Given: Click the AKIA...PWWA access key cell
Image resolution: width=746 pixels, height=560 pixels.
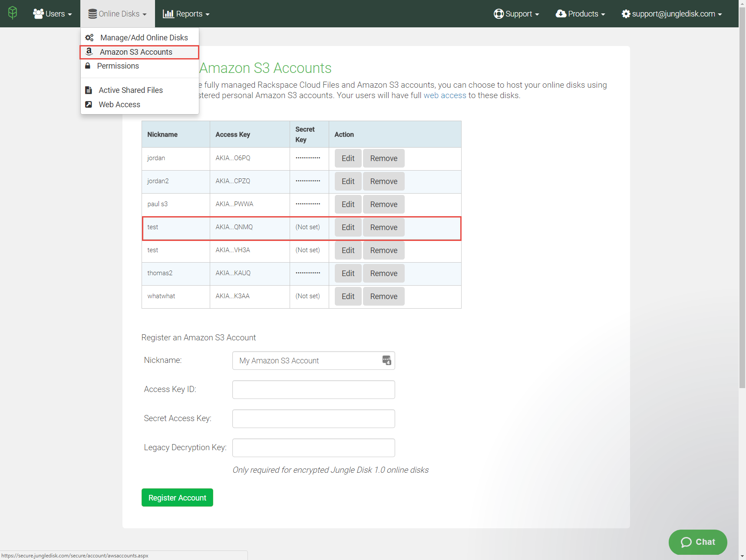Looking at the screenshot, I should tap(250, 204).
